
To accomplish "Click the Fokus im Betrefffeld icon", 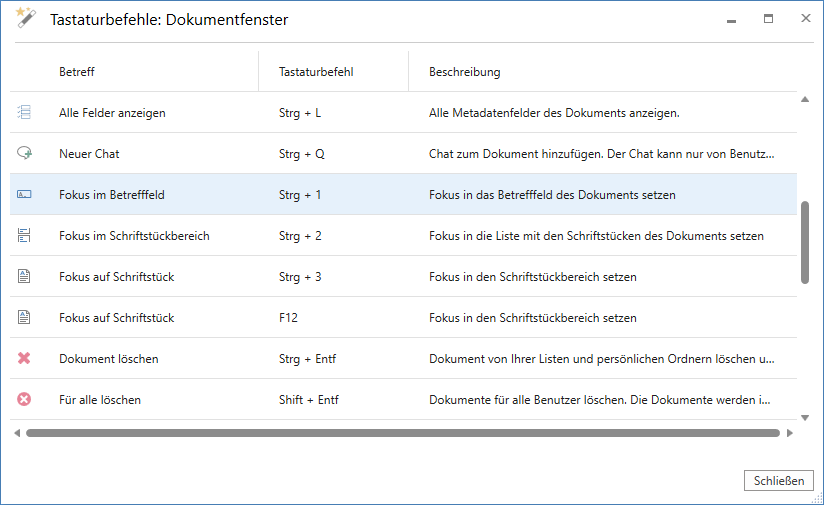I will coord(24,195).
